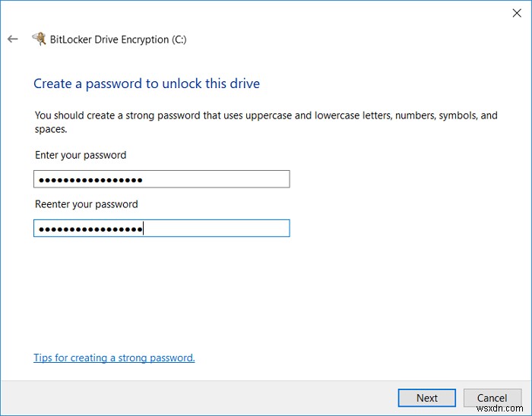Click the BitLocker Drive Encryption (C:) title
This screenshot has height=416, width=532.
118,39
